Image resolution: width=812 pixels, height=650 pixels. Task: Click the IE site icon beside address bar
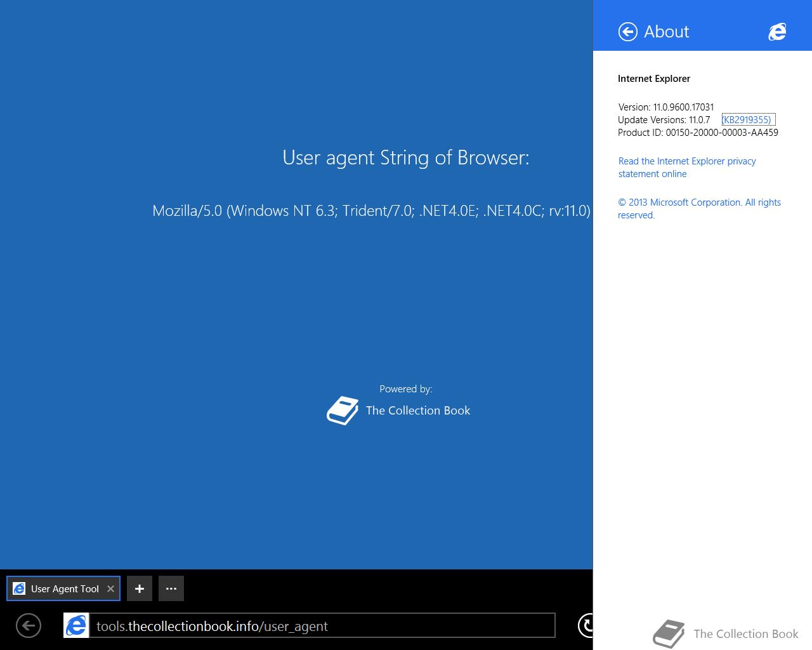76,626
